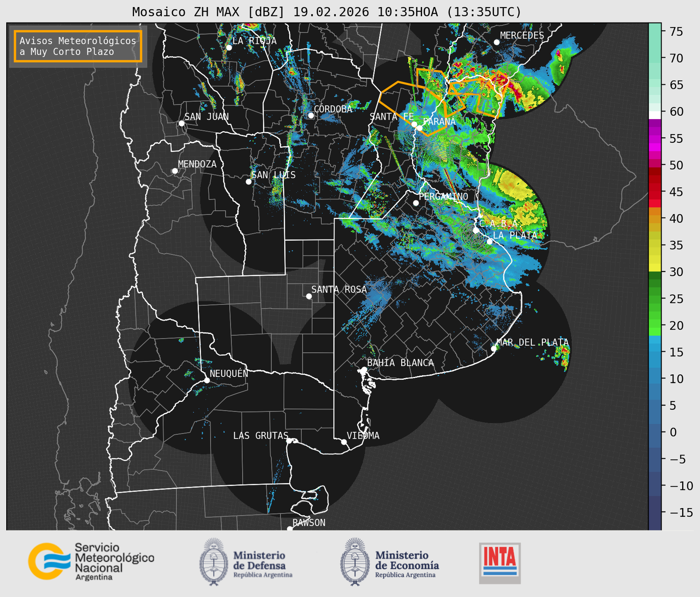Image resolution: width=700 pixels, height=597 pixels.
Task: Select the Santa Rosa city marker dot
Action: point(309,296)
